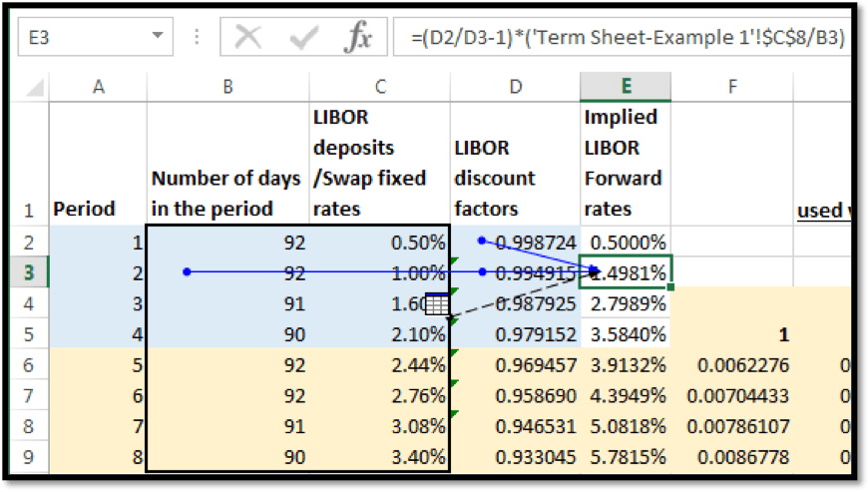
Task: Click the Cancel (X) formula bar icon
Action: pyautogui.click(x=247, y=37)
